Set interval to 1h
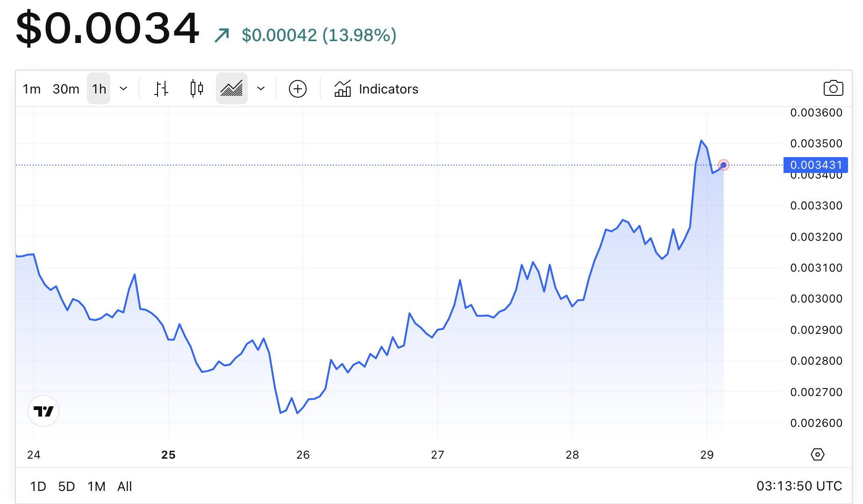Screen dimensions: 863x504 99,89
